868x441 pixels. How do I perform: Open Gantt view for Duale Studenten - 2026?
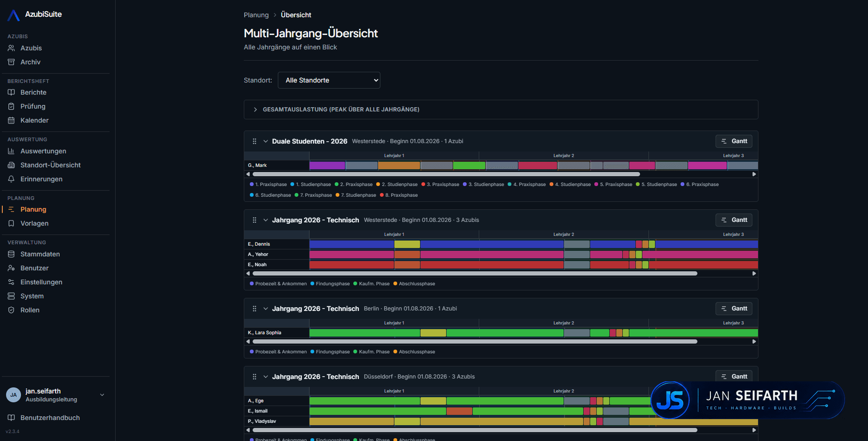(x=734, y=141)
